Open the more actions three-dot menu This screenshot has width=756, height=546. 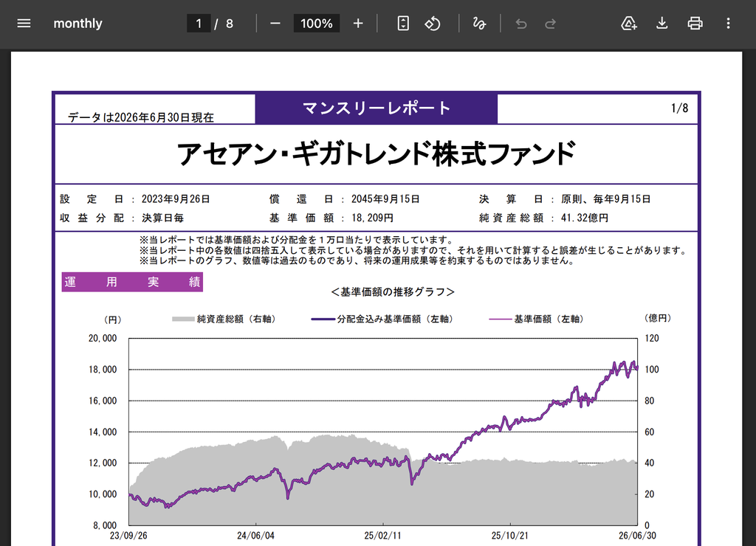[728, 23]
